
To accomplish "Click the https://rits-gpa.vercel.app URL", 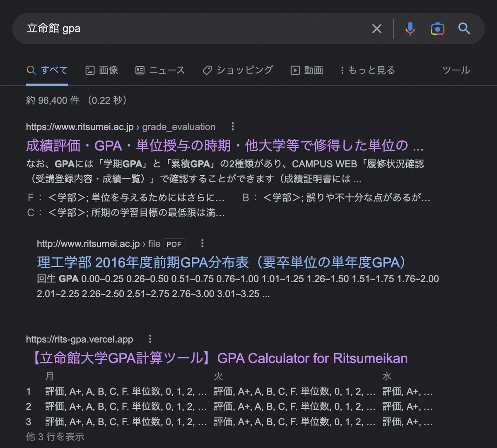I will click(x=80, y=339).
